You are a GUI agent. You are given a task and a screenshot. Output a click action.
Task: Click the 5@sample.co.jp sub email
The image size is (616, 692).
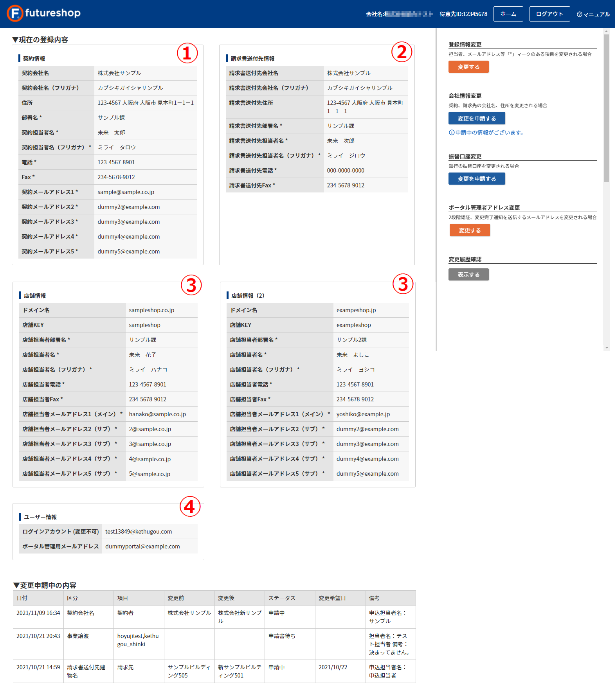pyautogui.click(x=149, y=474)
